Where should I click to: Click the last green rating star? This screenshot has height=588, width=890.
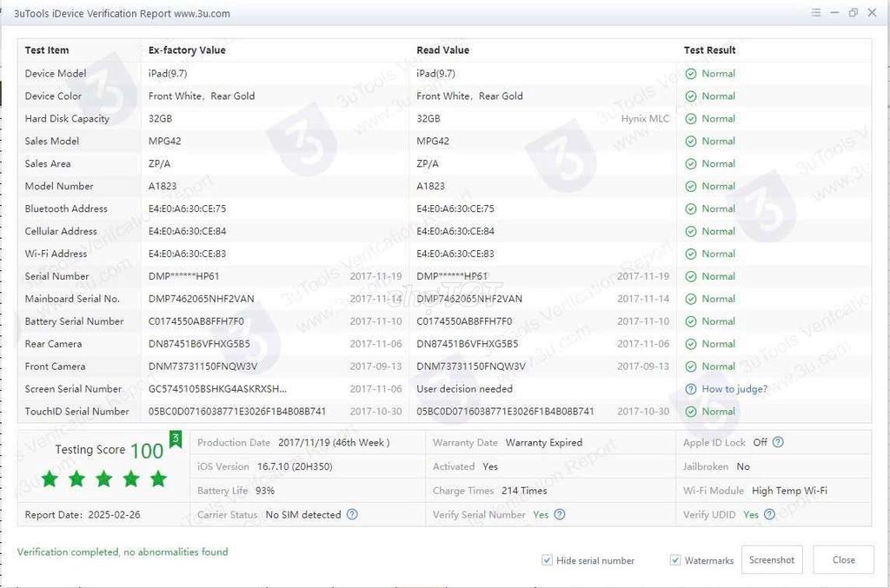[x=158, y=479]
